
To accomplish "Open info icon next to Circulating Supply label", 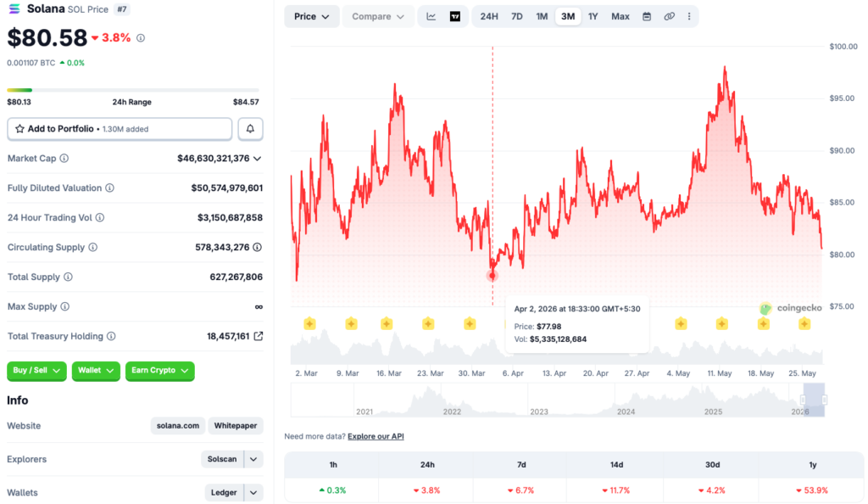I will click(x=93, y=248).
